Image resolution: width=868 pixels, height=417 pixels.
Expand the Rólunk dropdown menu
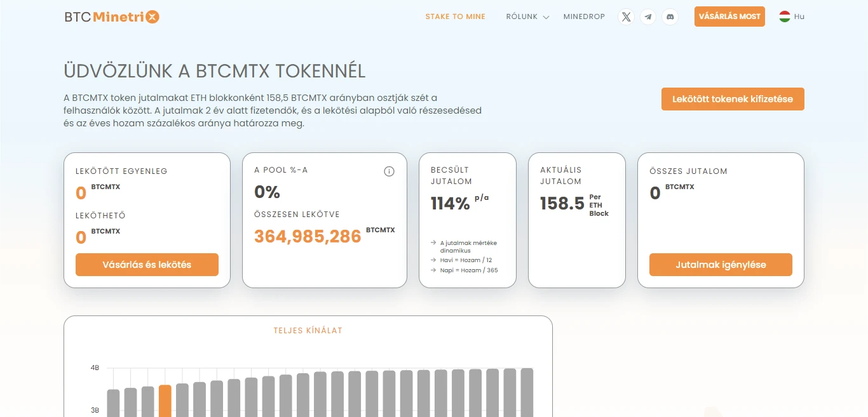(x=527, y=17)
